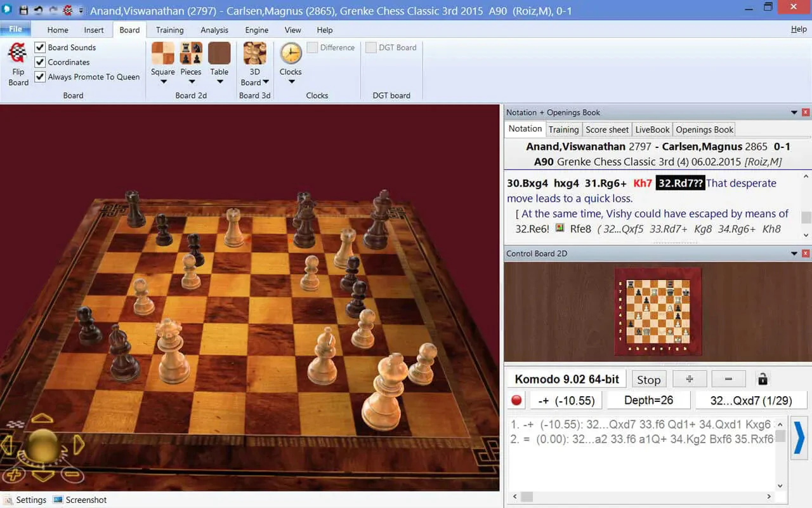The image size is (812, 508).
Task: Zoom in 3D board with yellow plus
Action: (14, 474)
